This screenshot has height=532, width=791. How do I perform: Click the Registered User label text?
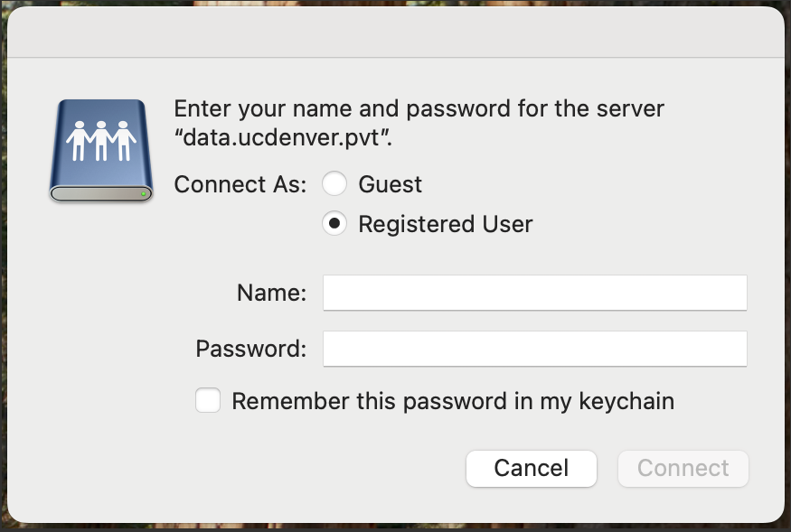click(x=446, y=224)
